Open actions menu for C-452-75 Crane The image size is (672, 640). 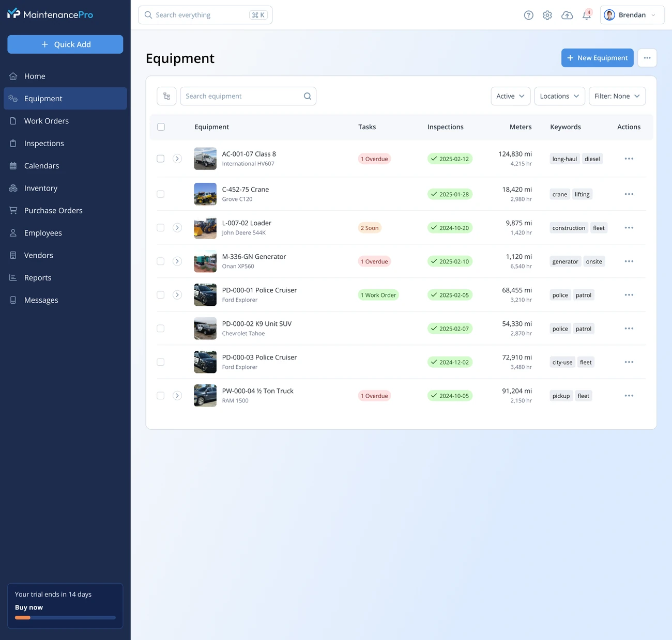(629, 194)
